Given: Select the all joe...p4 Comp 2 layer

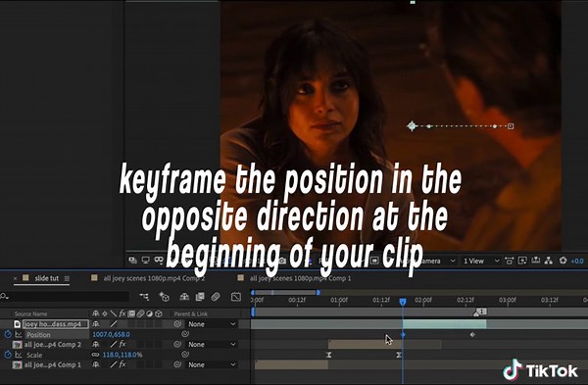Looking at the screenshot, I should pyautogui.click(x=53, y=344).
